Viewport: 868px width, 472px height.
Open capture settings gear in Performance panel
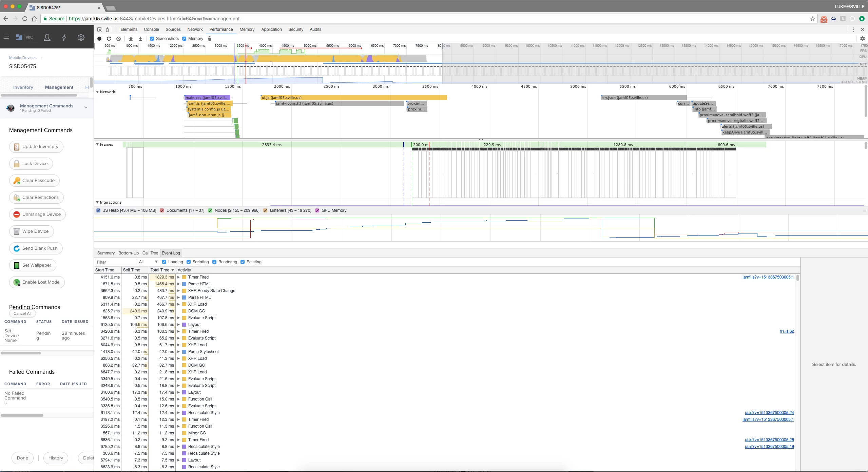(x=863, y=39)
